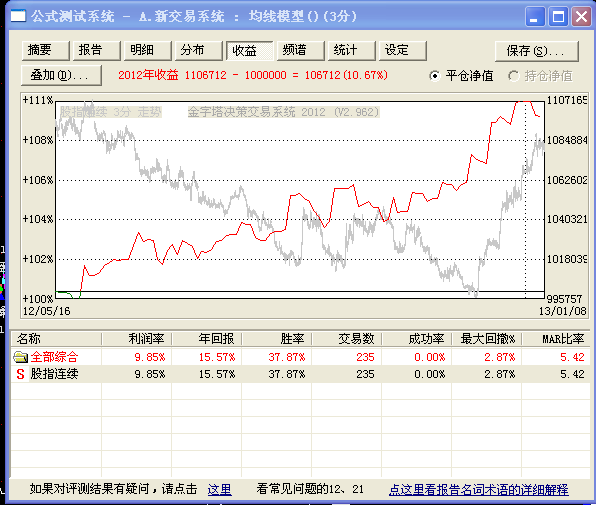Image resolution: width=596 pixels, height=505 pixels.
Task: Click the window icon in the title bar
Action: pyautogui.click(x=18, y=16)
